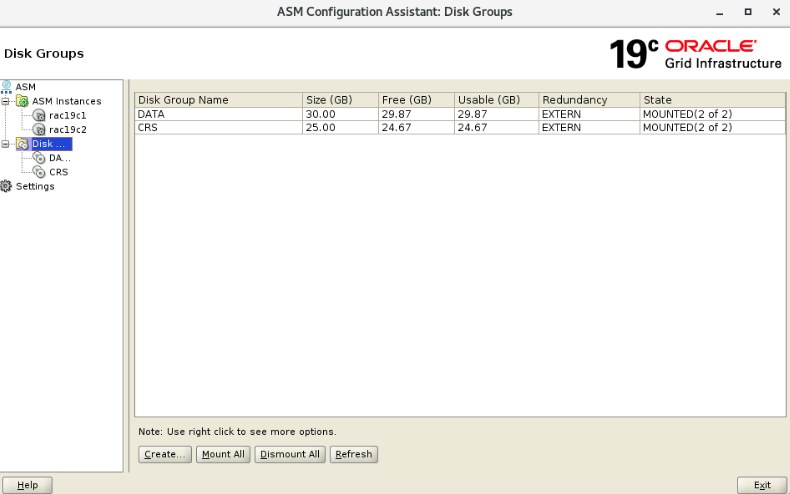The height and width of the screenshot is (494, 790).
Task: Click the rac19c2 instance icon
Action: click(x=39, y=130)
